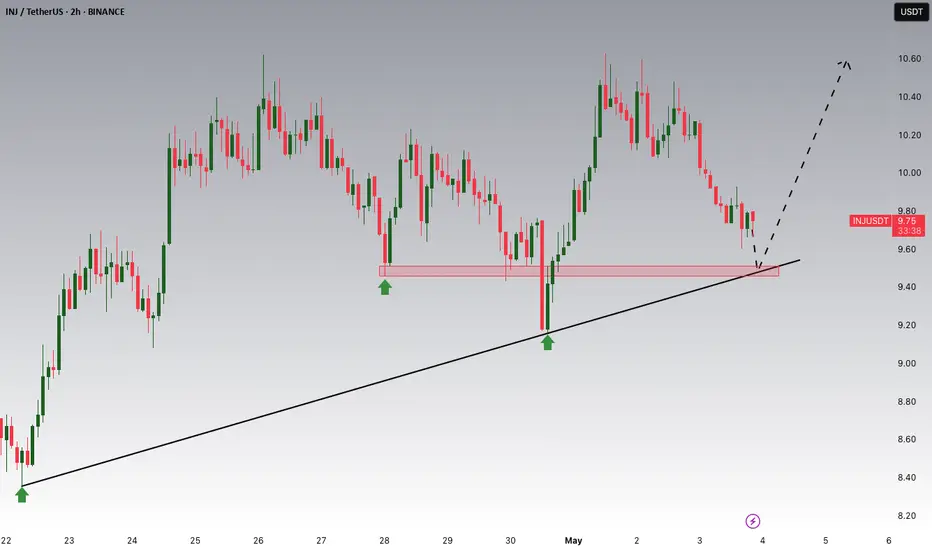Click the date label 27
932x550 pixels.
(x=321, y=540)
